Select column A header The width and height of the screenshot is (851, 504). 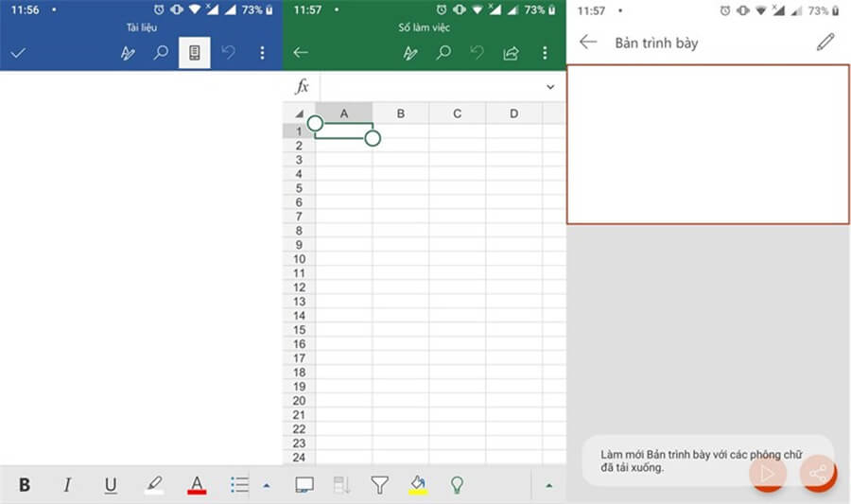[x=344, y=113]
